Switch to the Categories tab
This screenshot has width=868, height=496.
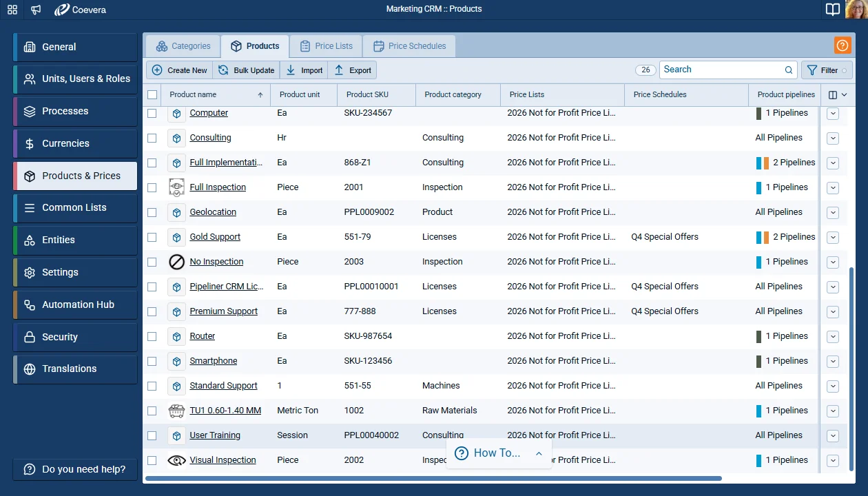183,46
